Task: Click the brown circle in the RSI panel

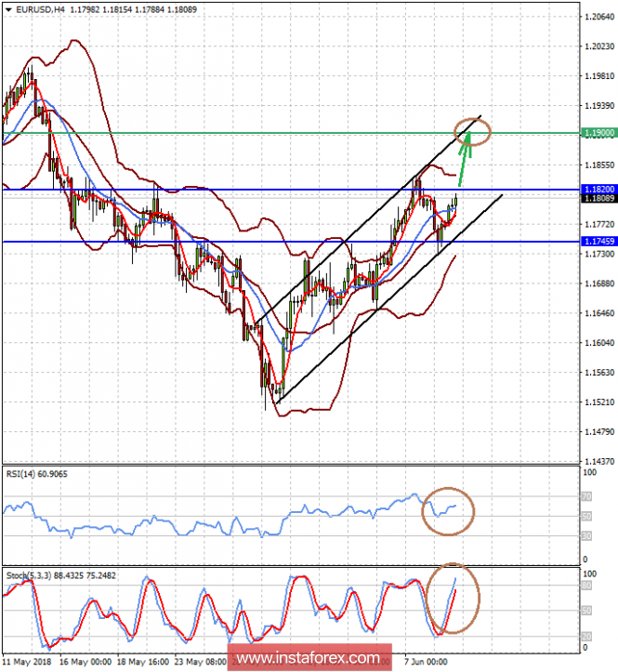Action: (448, 510)
